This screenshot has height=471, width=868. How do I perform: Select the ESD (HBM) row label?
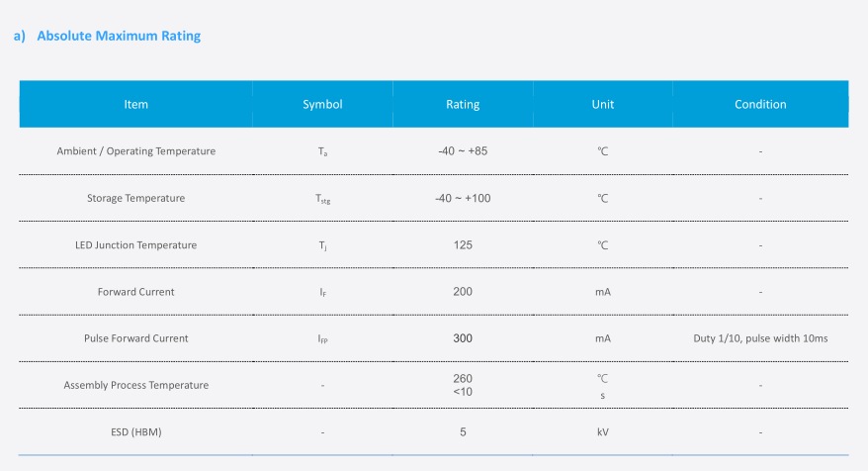pyautogui.click(x=135, y=431)
